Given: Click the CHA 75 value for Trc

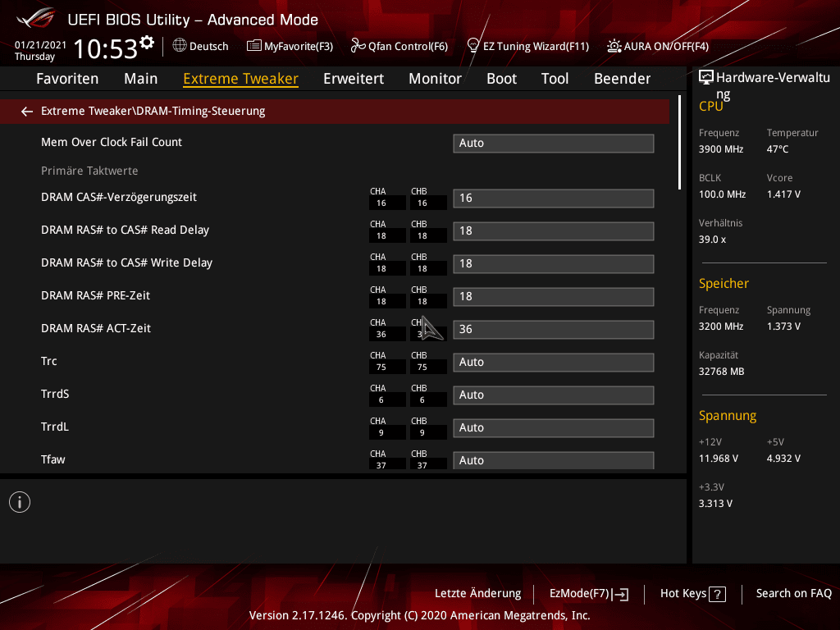Looking at the screenshot, I should click(381, 367).
